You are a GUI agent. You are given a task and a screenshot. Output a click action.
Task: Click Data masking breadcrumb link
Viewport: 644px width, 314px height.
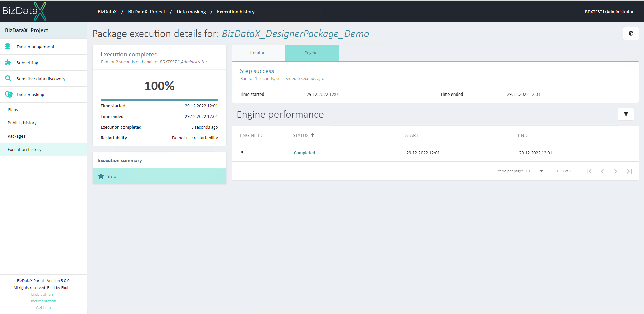tap(191, 12)
